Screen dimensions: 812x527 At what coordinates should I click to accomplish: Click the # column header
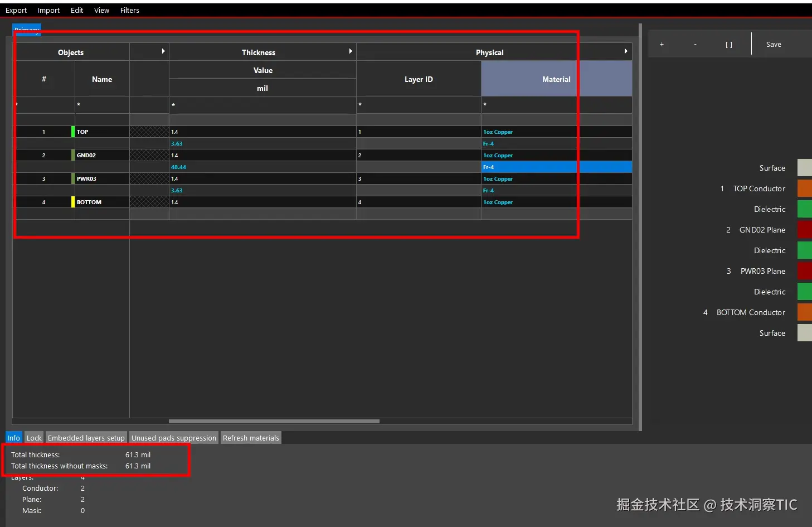[x=44, y=79]
